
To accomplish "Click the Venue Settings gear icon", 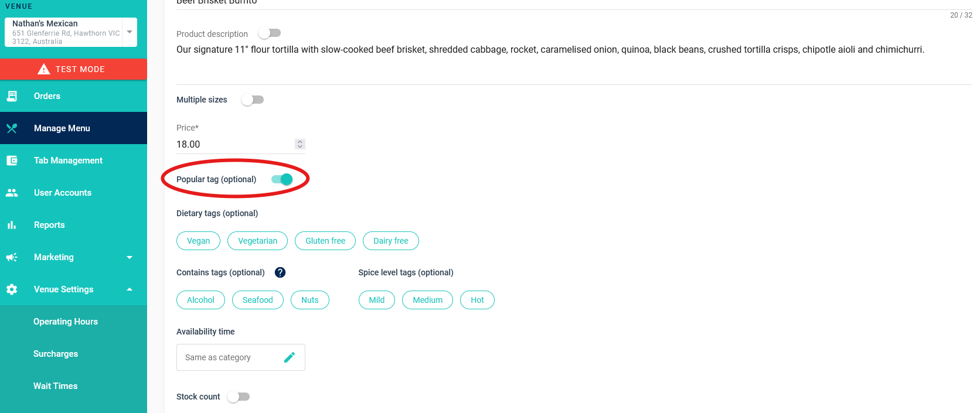I will pos(12,289).
